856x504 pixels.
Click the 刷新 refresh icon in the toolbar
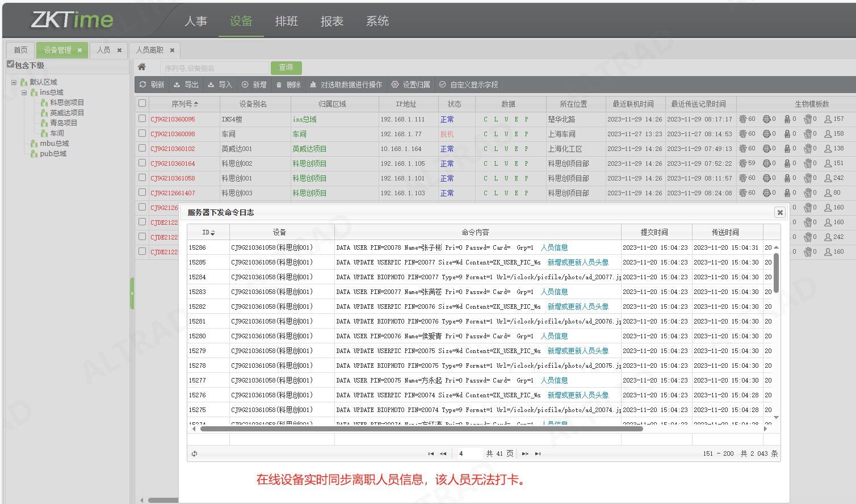pyautogui.click(x=143, y=85)
